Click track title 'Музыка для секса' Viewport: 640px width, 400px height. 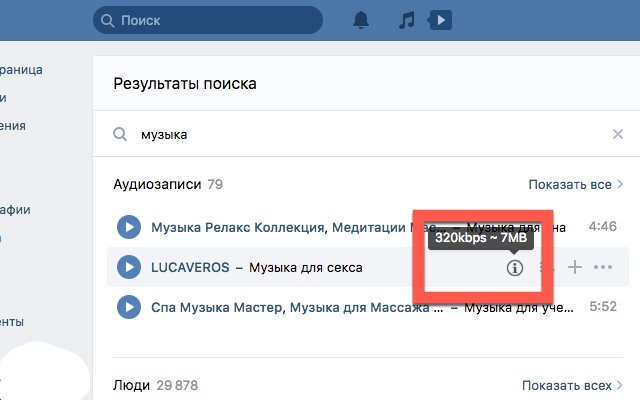tap(306, 268)
